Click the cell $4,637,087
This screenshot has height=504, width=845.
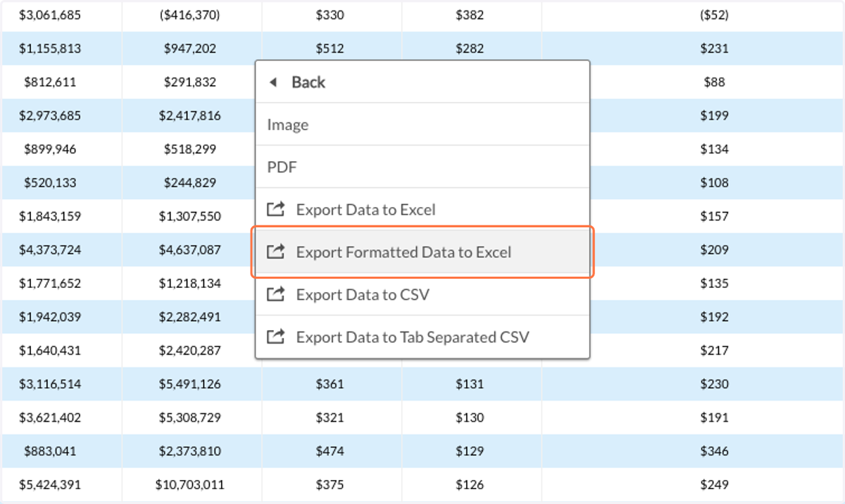point(190,250)
